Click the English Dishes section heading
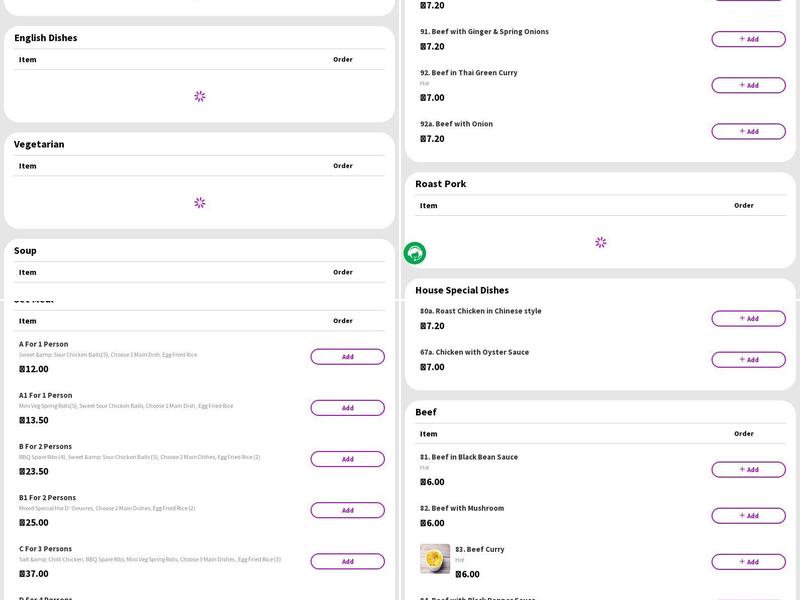 (x=46, y=38)
